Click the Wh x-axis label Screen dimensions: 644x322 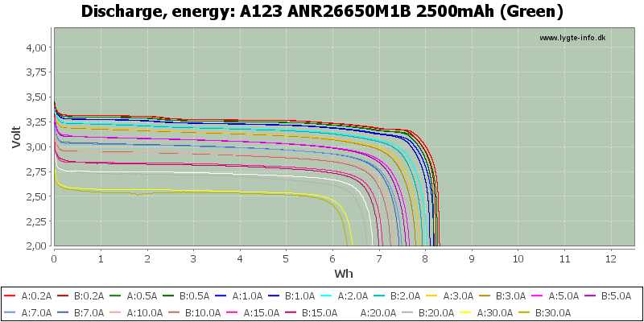[x=344, y=274]
